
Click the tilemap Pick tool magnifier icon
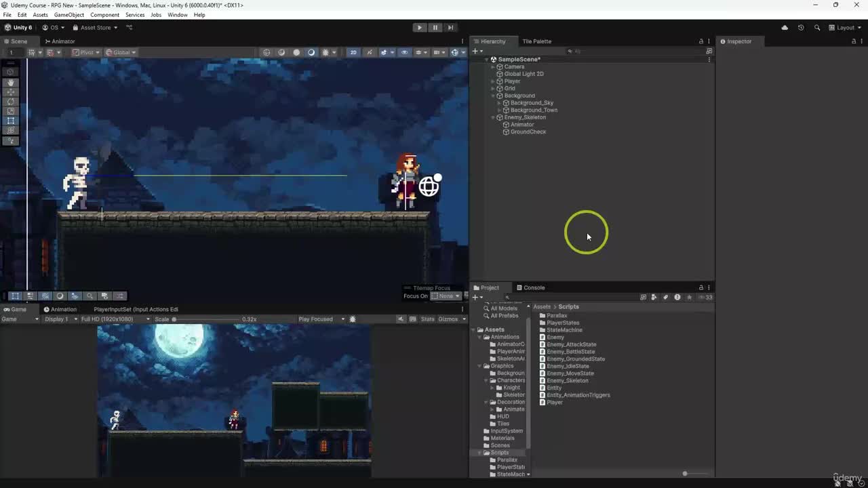(90, 296)
